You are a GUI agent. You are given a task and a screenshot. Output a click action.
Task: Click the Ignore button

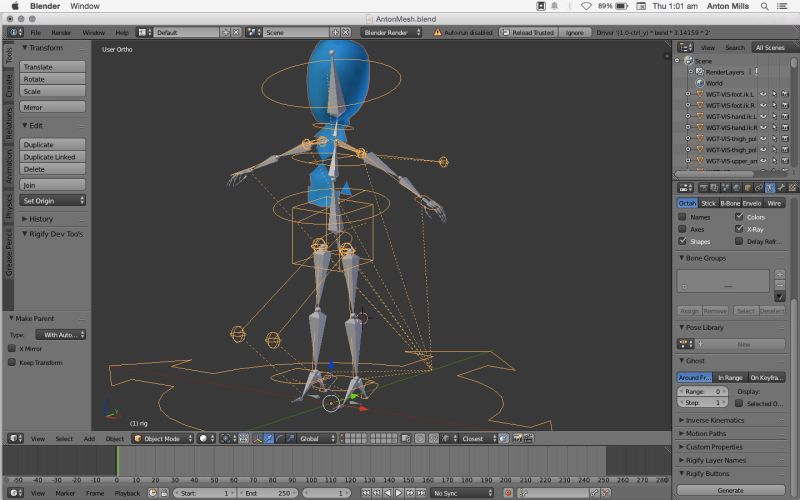(574, 32)
